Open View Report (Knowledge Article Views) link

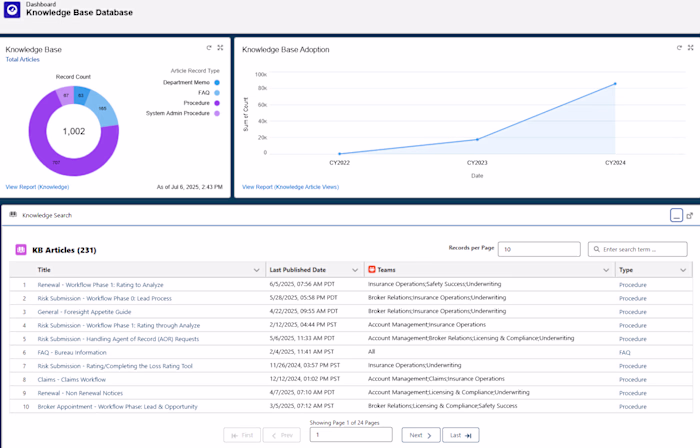click(x=292, y=187)
